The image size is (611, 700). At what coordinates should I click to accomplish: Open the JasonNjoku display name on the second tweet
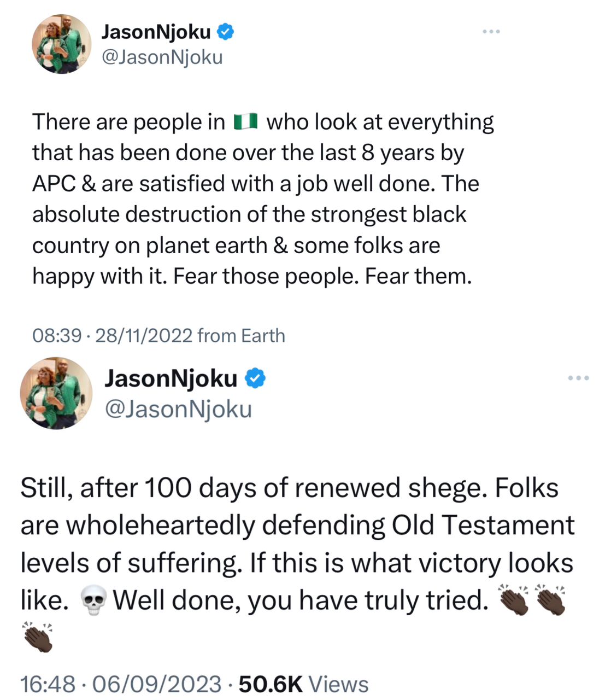point(171,378)
